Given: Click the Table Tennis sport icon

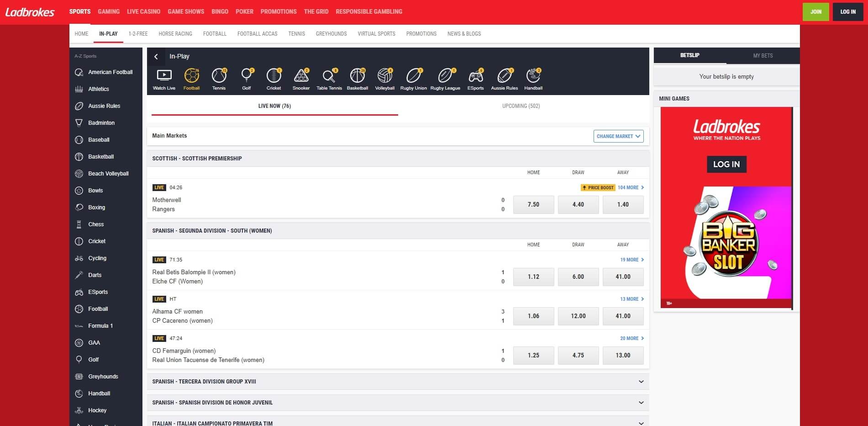Looking at the screenshot, I should (x=329, y=77).
